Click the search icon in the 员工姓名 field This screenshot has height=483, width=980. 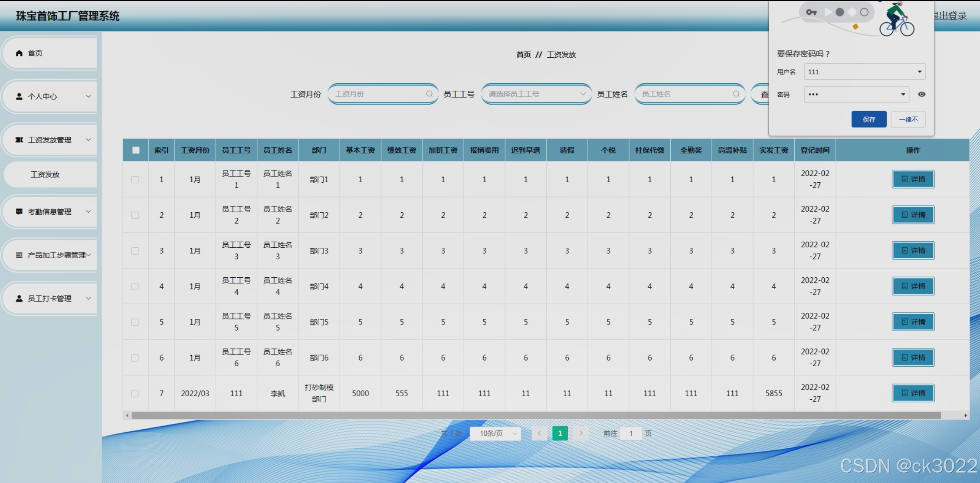click(736, 94)
